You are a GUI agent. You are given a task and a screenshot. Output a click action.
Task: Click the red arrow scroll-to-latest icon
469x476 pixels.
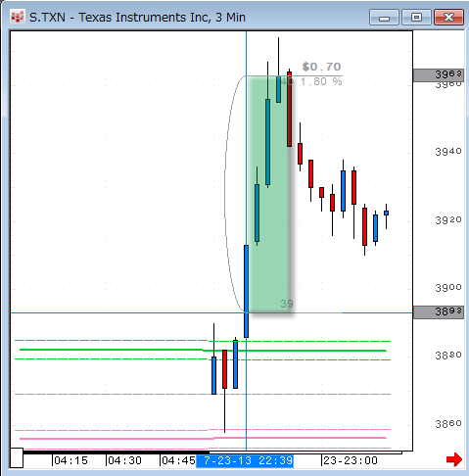tap(454, 459)
